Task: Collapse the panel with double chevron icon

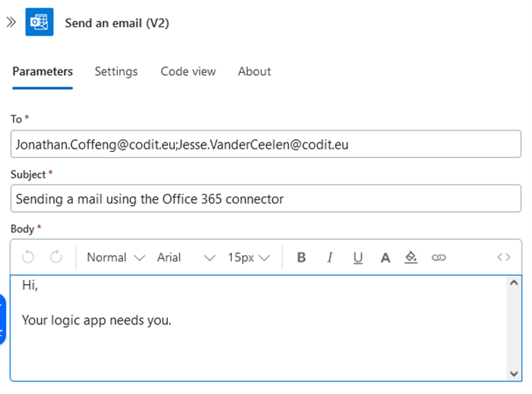Action: tap(10, 22)
